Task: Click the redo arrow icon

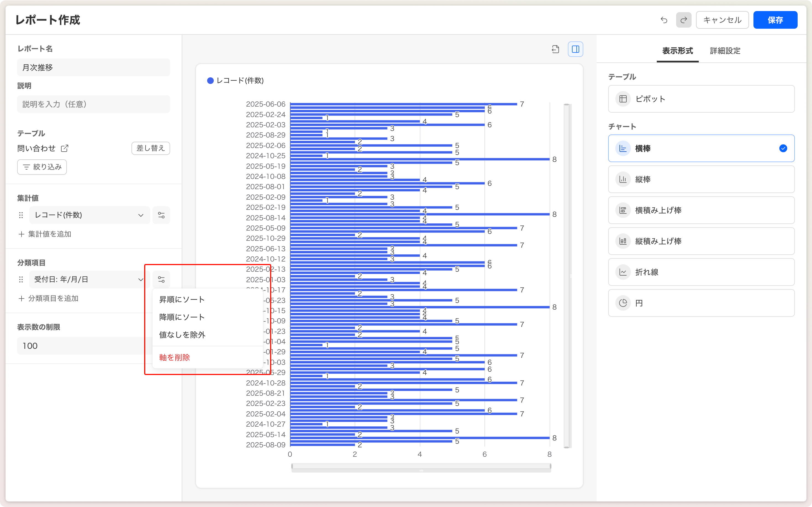Action: [684, 20]
